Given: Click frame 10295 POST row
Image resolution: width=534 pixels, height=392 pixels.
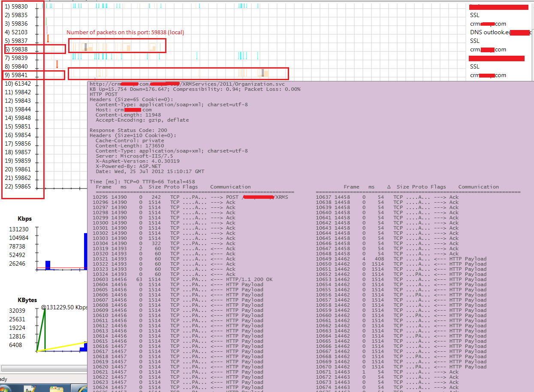Looking at the screenshot, I should tap(190, 197).
